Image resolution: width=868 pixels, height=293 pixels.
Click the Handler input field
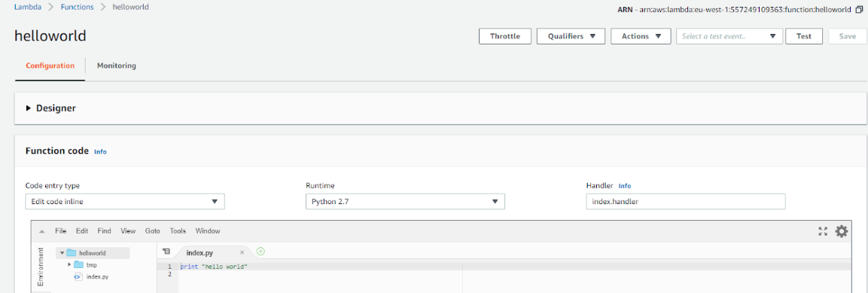click(685, 202)
